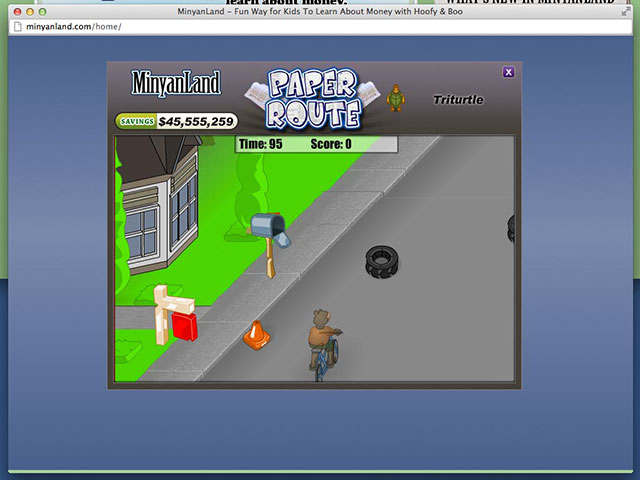The height and width of the screenshot is (480, 640).
Task: Close the Paper Route game with X
Action: tap(508, 72)
